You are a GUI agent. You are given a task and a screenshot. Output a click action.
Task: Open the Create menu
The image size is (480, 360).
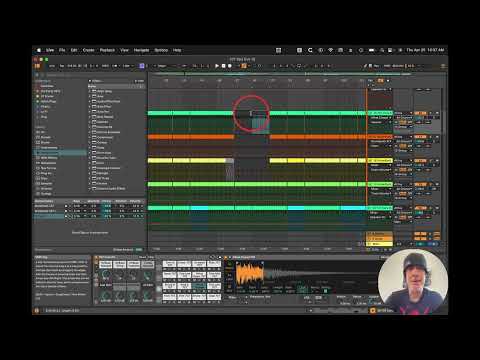pyautogui.click(x=88, y=50)
